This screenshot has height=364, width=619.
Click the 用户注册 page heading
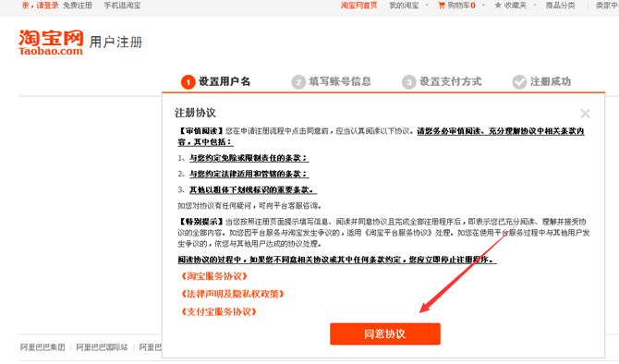(x=115, y=42)
